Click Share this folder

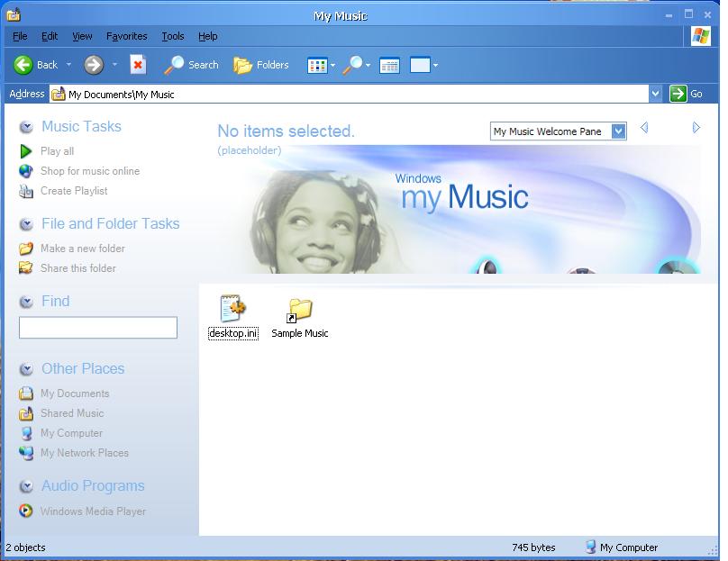[x=78, y=268]
